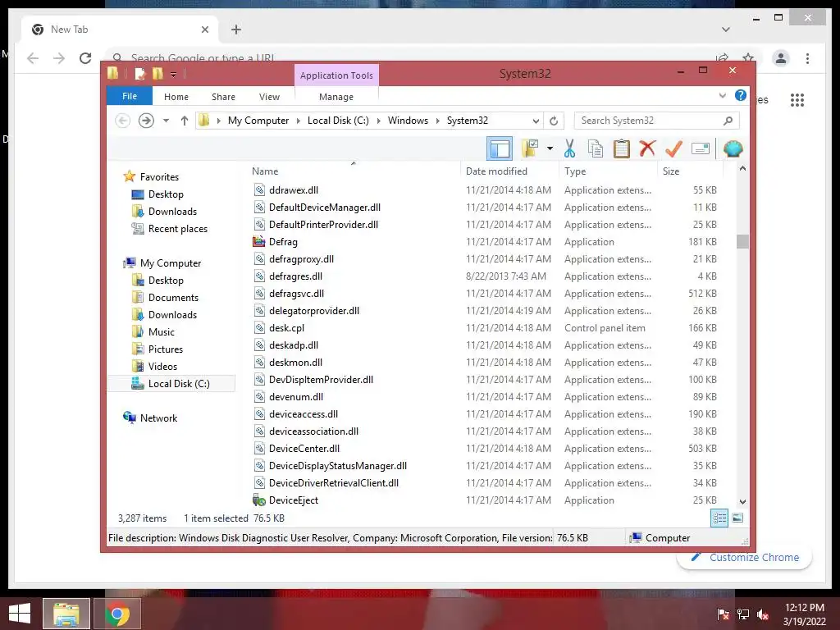Click the orange checkmark Properties icon
Screen dimensions: 840x630
pos(673,148)
